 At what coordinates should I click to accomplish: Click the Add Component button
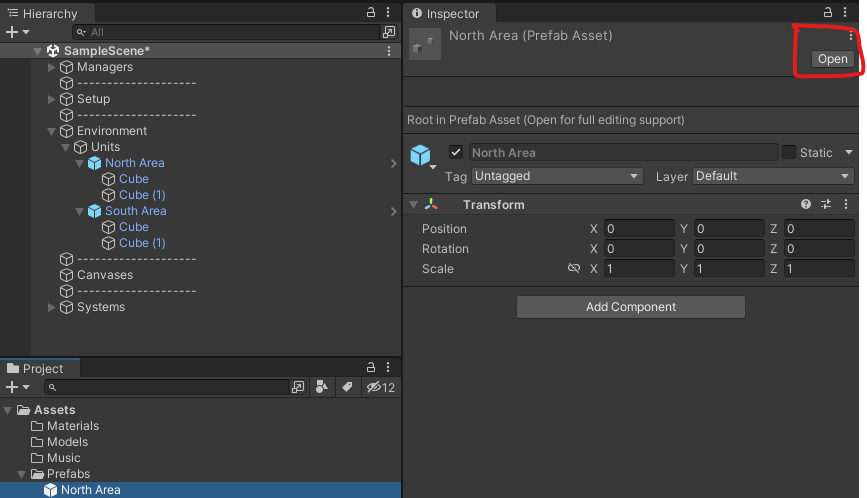point(631,307)
